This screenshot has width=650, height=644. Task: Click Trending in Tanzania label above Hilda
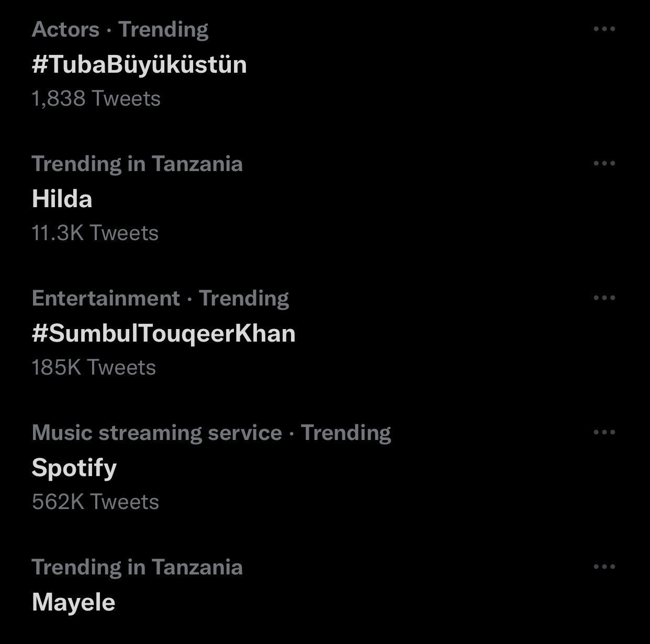coord(137,164)
